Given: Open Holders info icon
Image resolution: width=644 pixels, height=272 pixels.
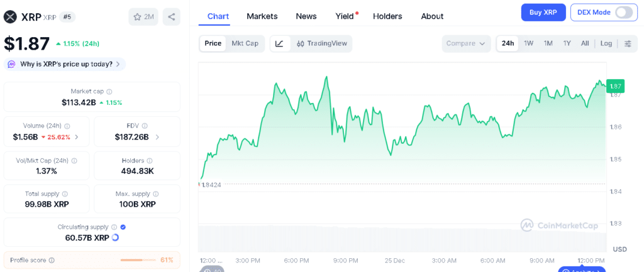Looking at the screenshot, I should click(x=150, y=161).
